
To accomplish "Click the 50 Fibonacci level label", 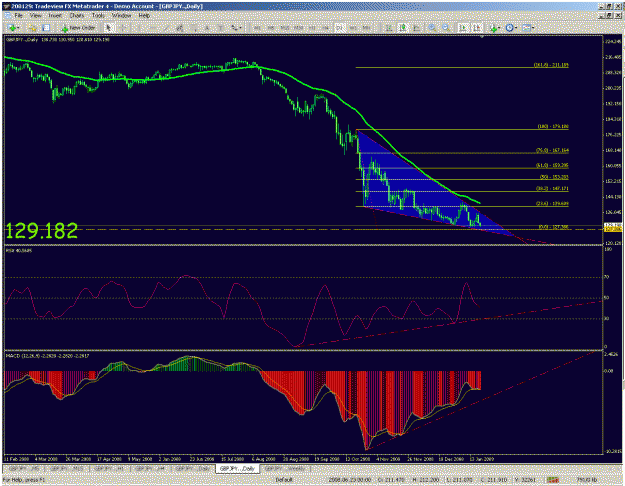I will pos(554,177).
